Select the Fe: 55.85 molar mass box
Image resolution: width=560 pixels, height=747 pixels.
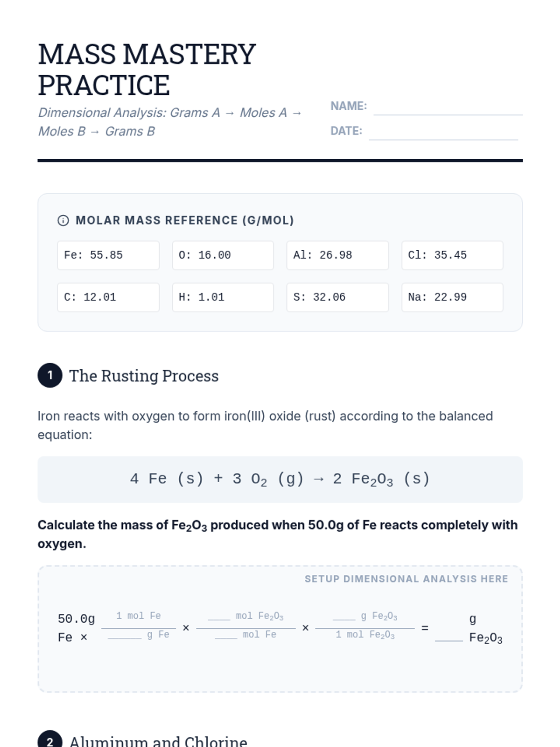(108, 255)
